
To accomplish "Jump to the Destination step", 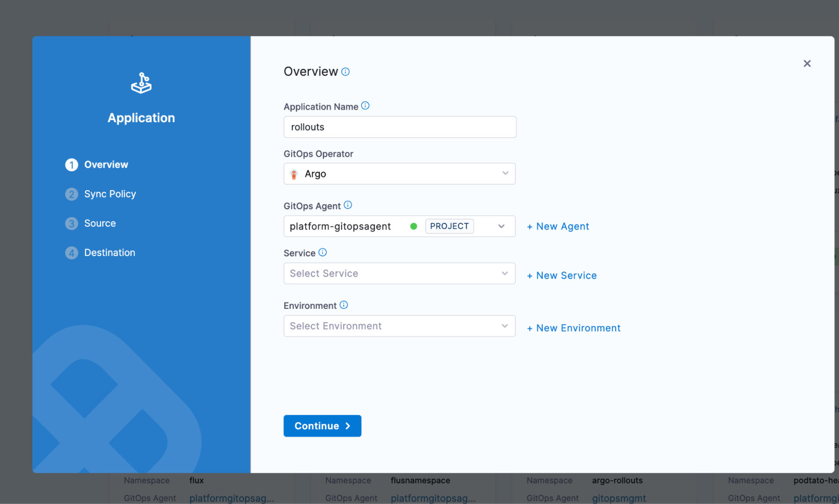I will click(x=109, y=253).
